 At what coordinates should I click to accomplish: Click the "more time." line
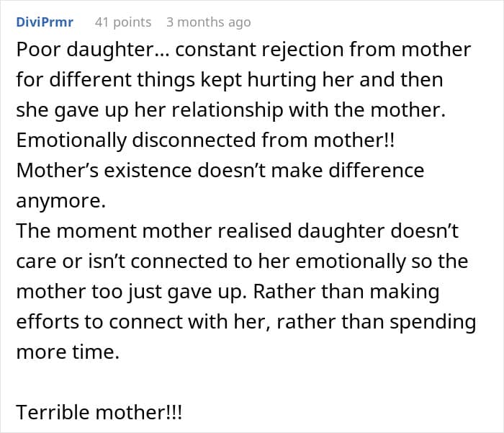[68, 352]
